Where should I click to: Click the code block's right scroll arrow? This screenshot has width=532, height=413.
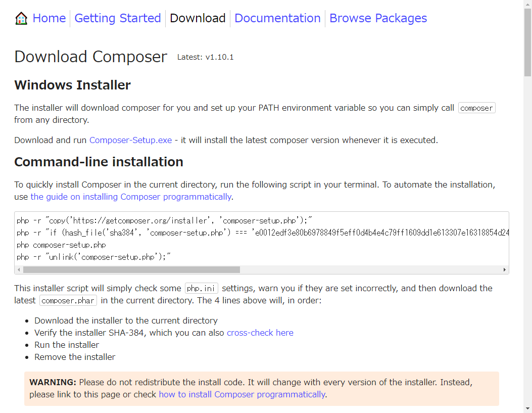point(504,270)
